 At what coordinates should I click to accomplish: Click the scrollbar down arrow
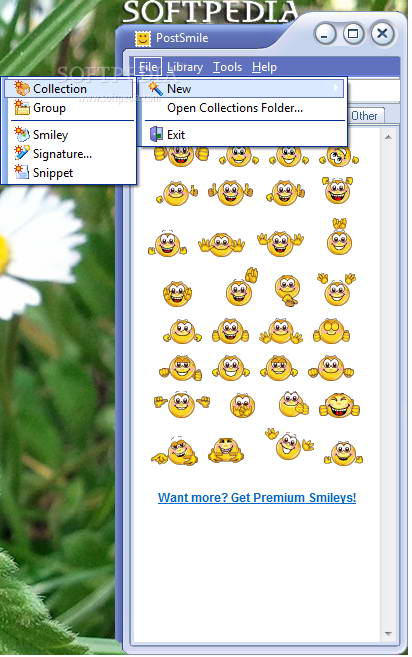tap(389, 634)
